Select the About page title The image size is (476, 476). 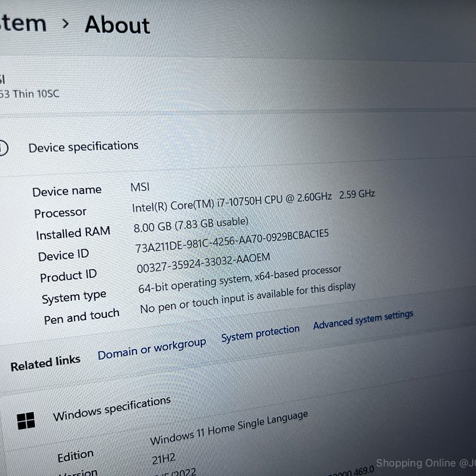click(117, 25)
